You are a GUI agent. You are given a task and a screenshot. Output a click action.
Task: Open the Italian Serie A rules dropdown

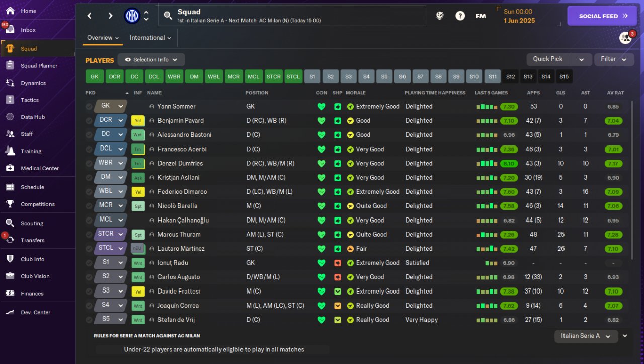point(586,336)
